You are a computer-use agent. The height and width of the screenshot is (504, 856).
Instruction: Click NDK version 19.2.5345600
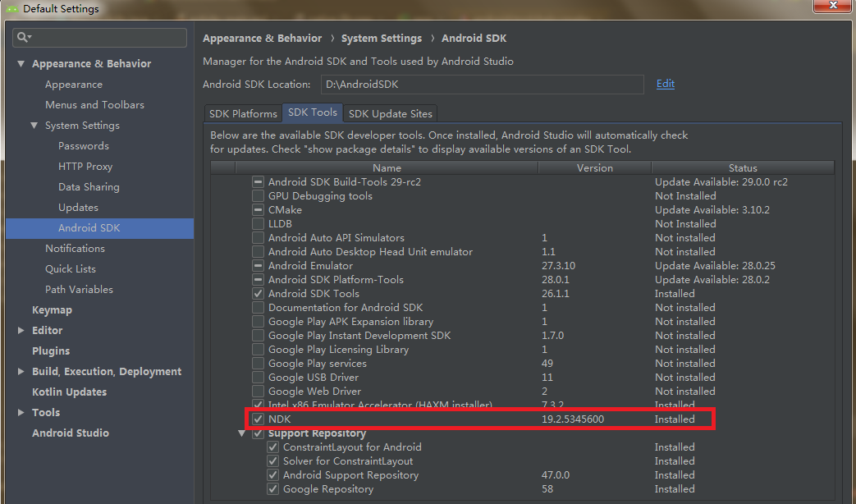click(573, 419)
